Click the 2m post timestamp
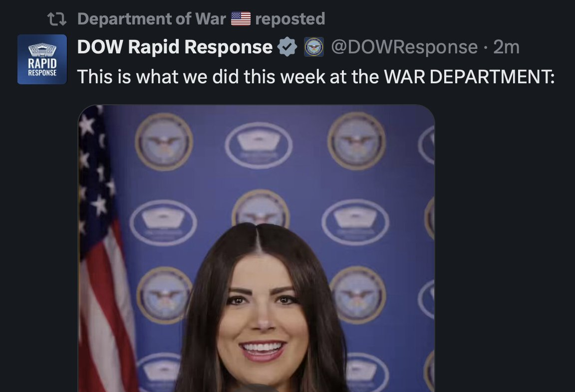This screenshot has width=575, height=392. tap(506, 47)
